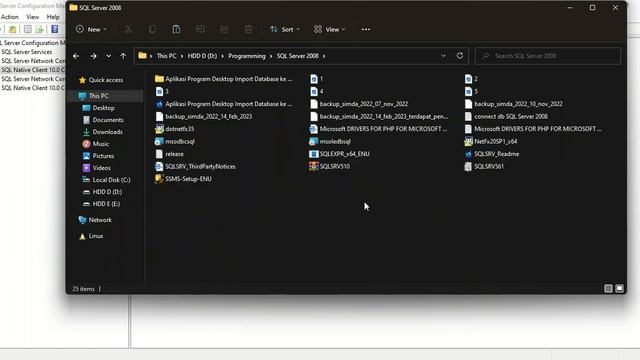Select the msodbcsql installer file
The height and width of the screenshot is (360, 640).
[175, 142]
